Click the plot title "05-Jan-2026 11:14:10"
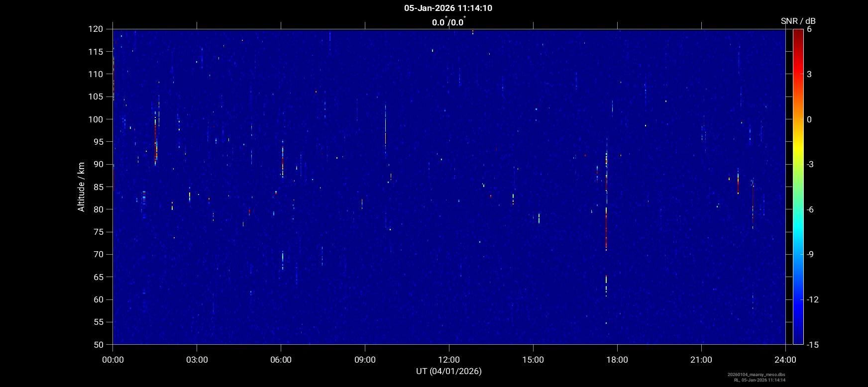Screen dimensions: 868x387 coord(448,8)
